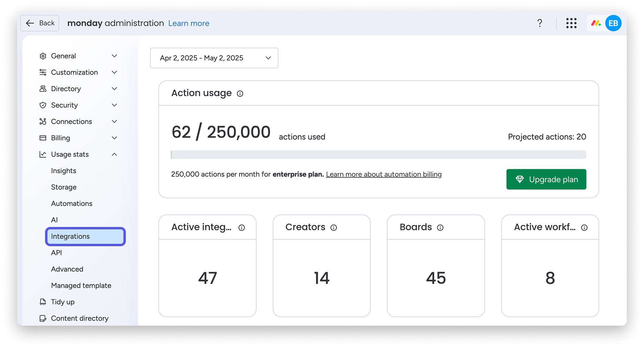
Task: Click the Usage stats label in sidebar
Action: tap(70, 154)
